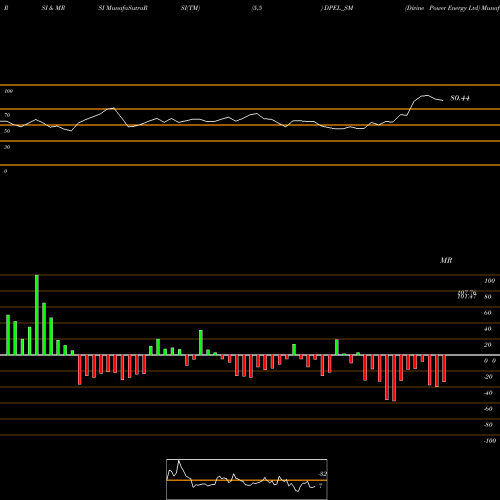Click the RSI value 80.44 label
The image size is (500, 500).
(x=460, y=98)
